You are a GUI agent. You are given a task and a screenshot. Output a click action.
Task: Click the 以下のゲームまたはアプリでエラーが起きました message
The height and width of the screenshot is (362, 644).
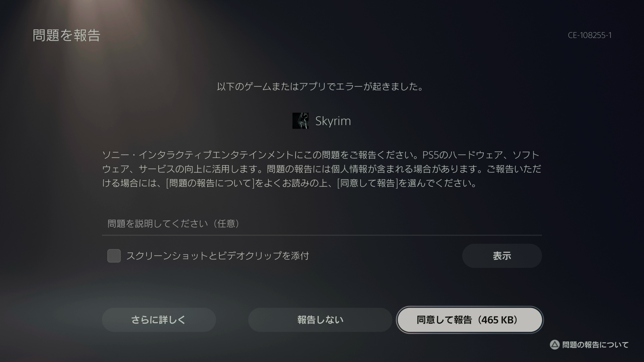click(320, 86)
